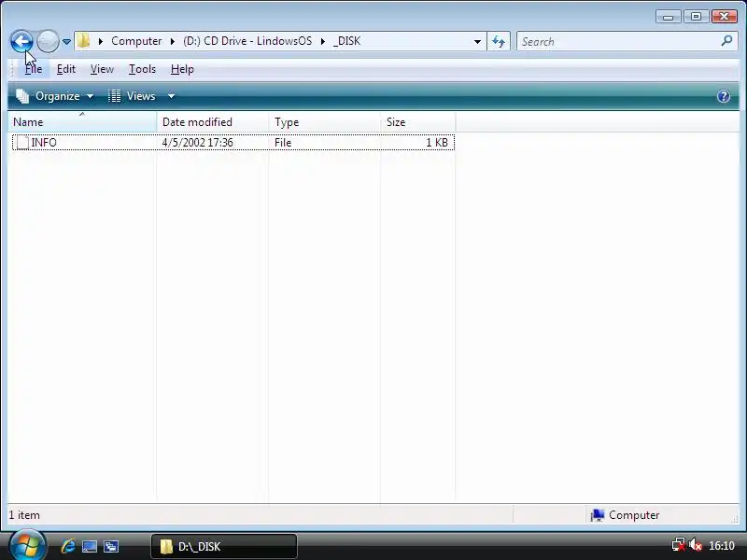Navigate to Computer in the breadcrumb
This screenshot has width=747, height=560.
(x=136, y=41)
